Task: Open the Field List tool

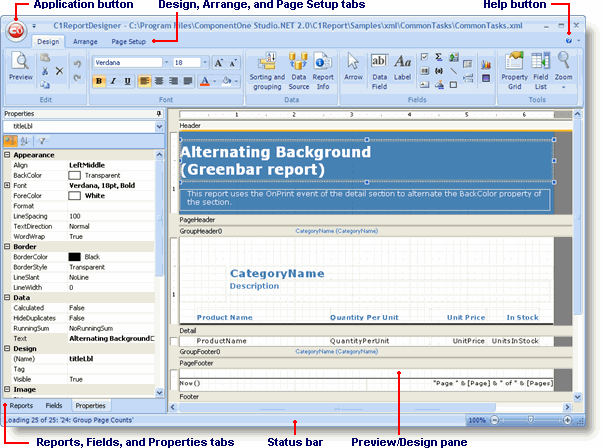Action: [540, 68]
